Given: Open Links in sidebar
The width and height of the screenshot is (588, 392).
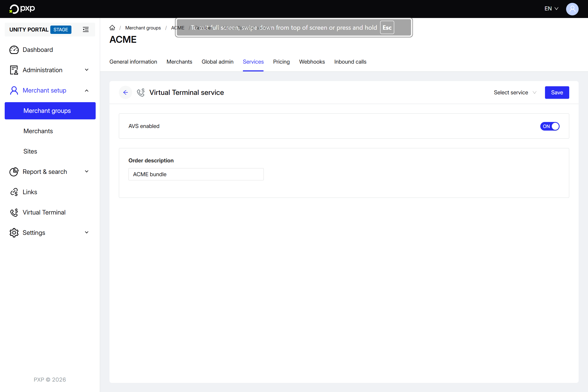Looking at the screenshot, I should pyautogui.click(x=30, y=192).
